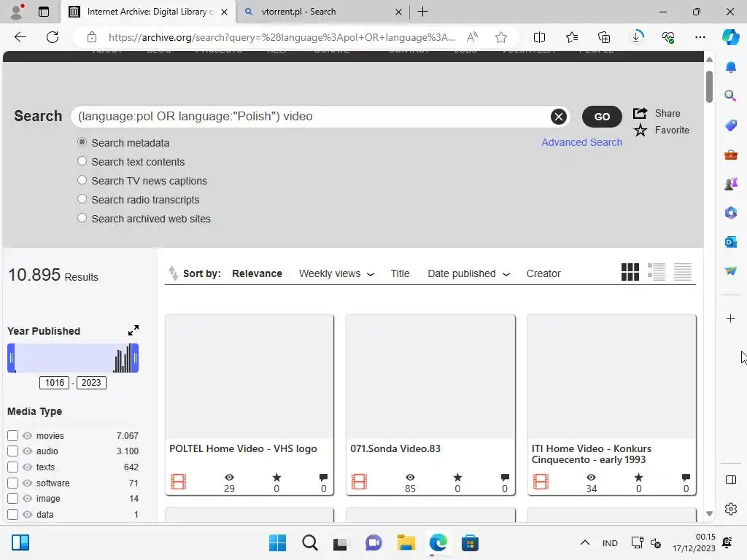The image size is (747, 560).
Task: Open Edge sidebar Outlook icon
Action: click(730, 242)
